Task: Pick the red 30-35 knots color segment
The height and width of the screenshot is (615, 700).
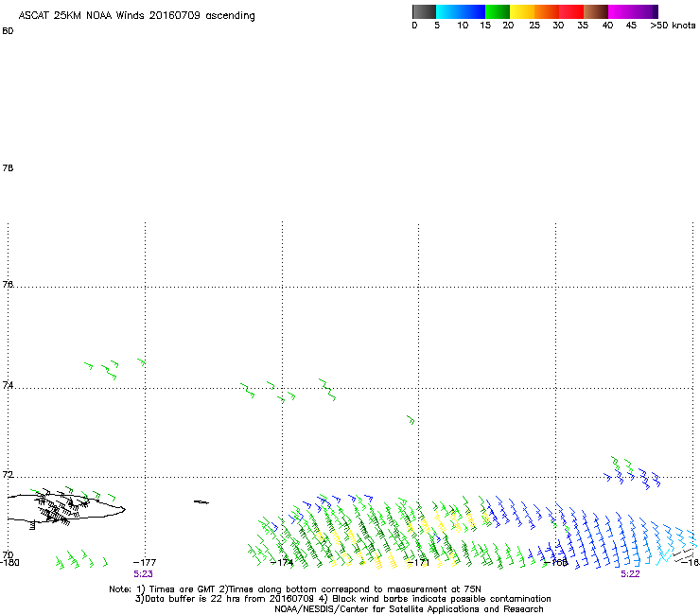Action: tap(571, 11)
